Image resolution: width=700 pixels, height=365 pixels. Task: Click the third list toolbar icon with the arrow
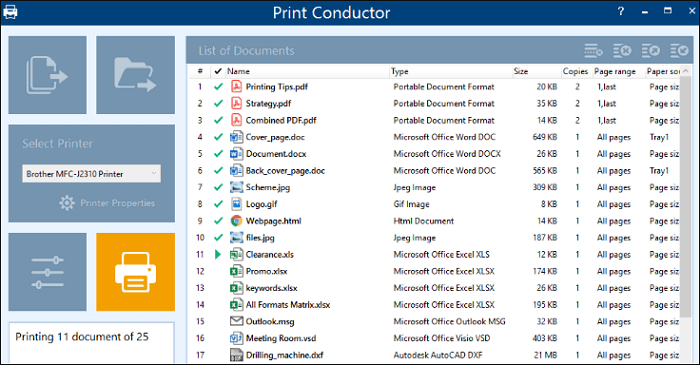650,51
